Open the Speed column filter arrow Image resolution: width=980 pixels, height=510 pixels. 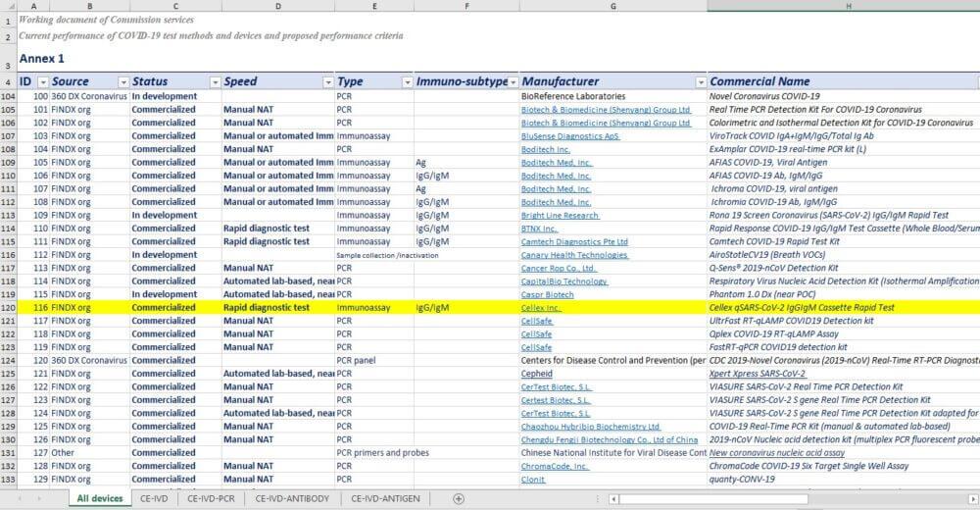[327, 81]
